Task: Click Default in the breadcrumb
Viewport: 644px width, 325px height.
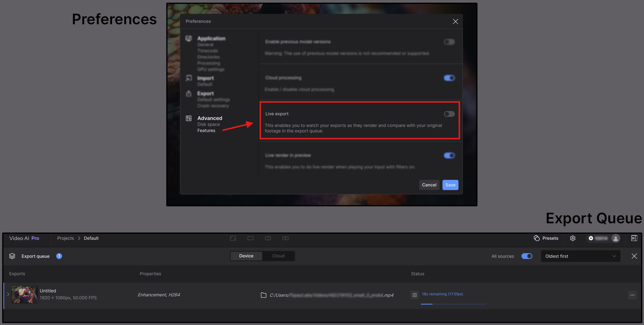Action: click(91, 238)
